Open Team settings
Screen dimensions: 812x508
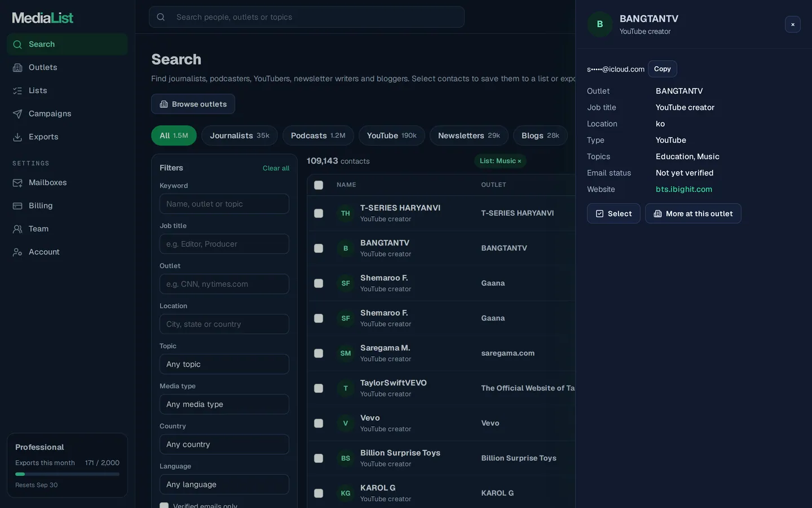[x=67, y=229]
